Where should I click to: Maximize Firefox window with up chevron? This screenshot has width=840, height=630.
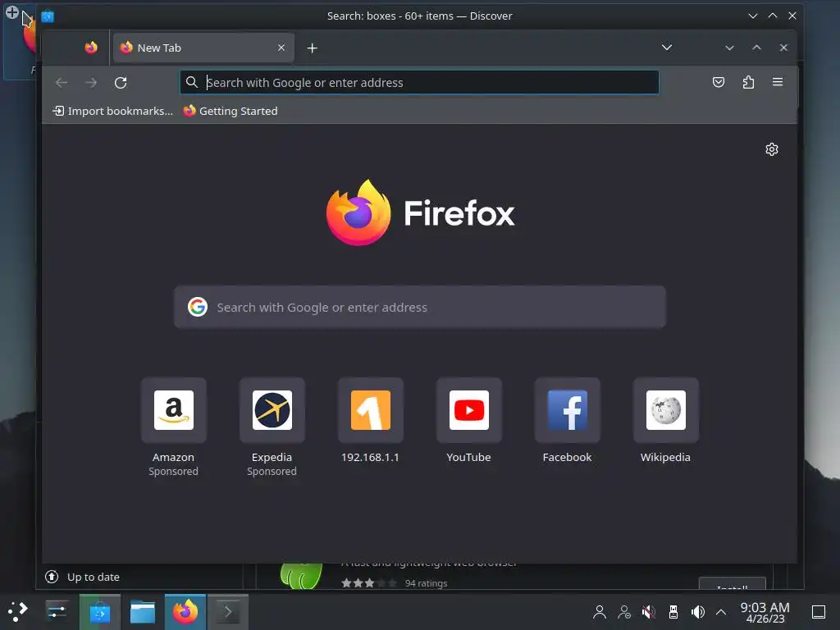(x=756, y=48)
